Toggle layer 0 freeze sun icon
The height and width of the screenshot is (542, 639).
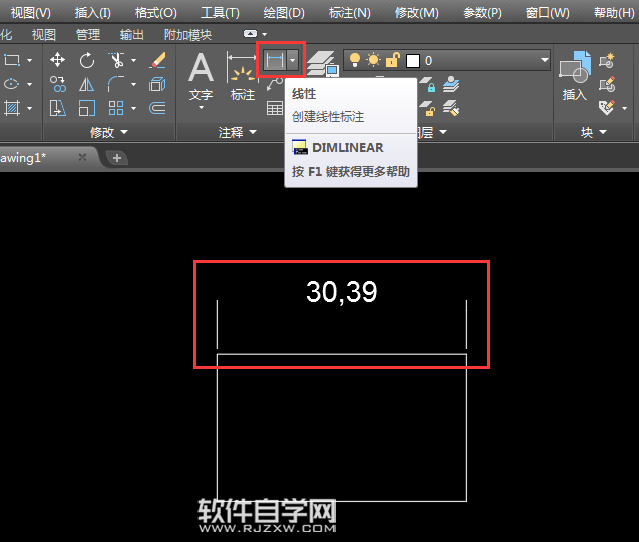coord(373,60)
